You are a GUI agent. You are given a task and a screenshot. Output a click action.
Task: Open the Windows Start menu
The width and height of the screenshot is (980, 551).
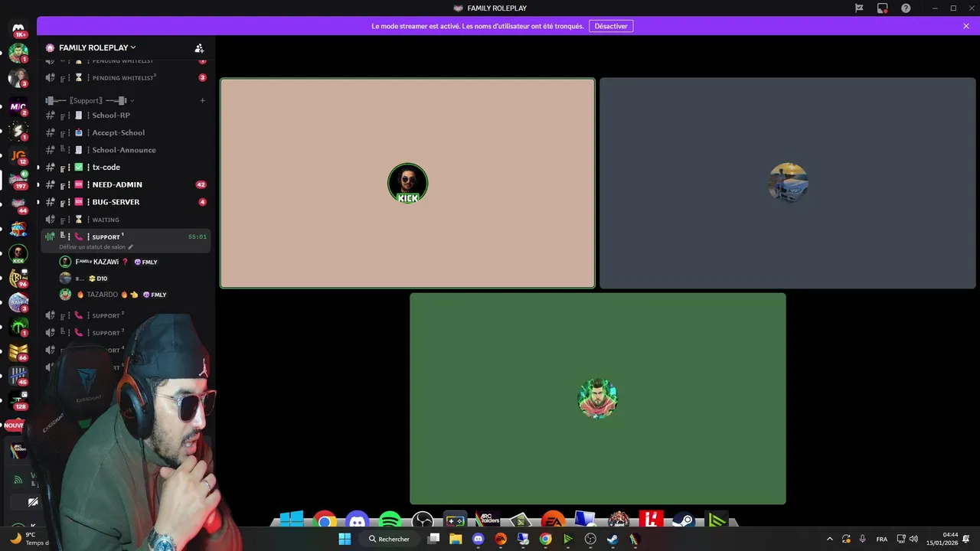(345, 539)
